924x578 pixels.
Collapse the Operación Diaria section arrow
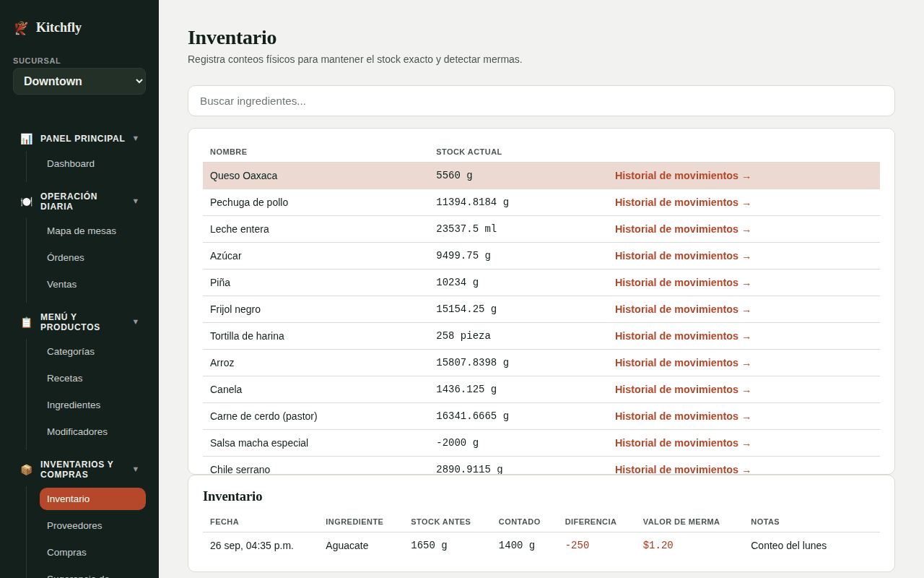[136, 201]
